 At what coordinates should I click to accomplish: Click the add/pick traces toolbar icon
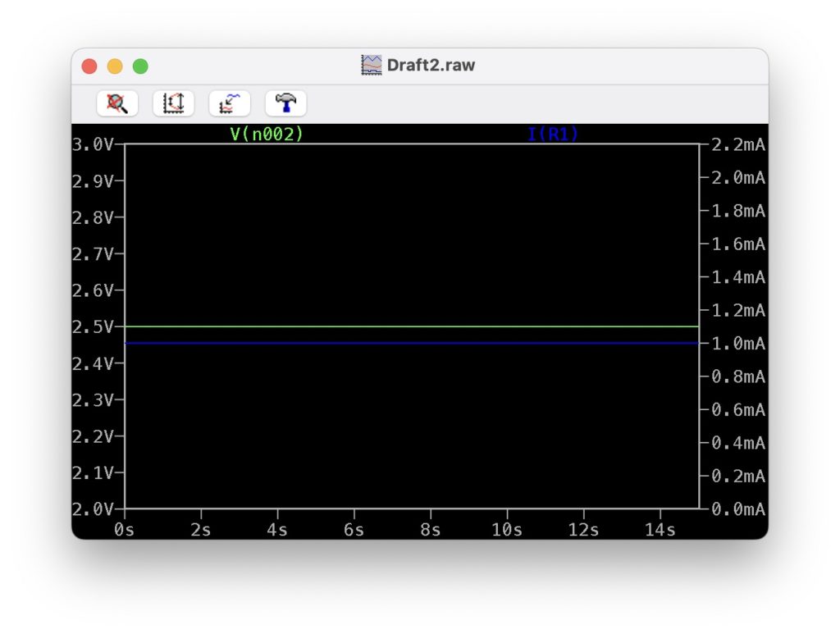230,103
